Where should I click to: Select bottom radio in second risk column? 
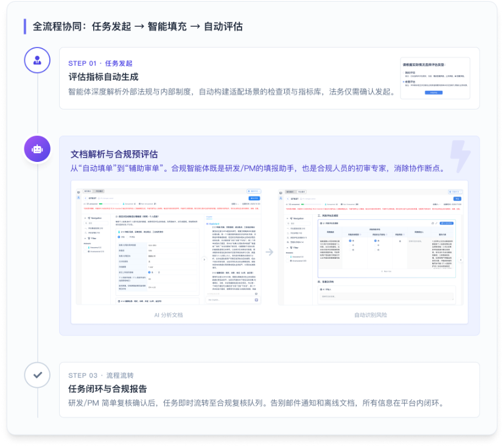(x=376, y=250)
